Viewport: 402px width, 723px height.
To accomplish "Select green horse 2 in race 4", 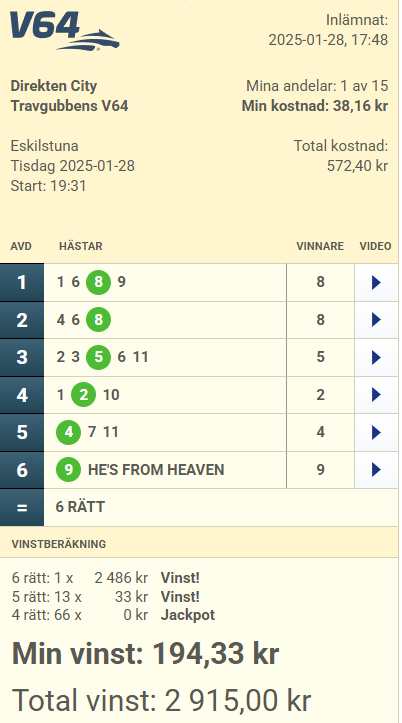I will pyautogui.click(x=83, y=395).
